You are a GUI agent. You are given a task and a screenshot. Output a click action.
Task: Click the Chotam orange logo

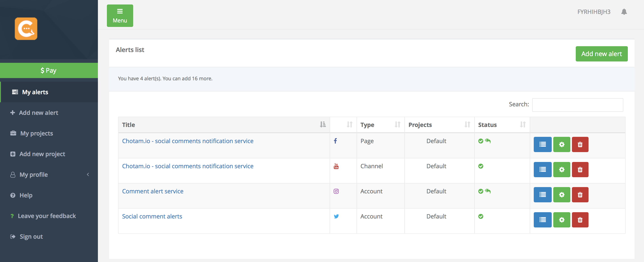tap(26, 28)
